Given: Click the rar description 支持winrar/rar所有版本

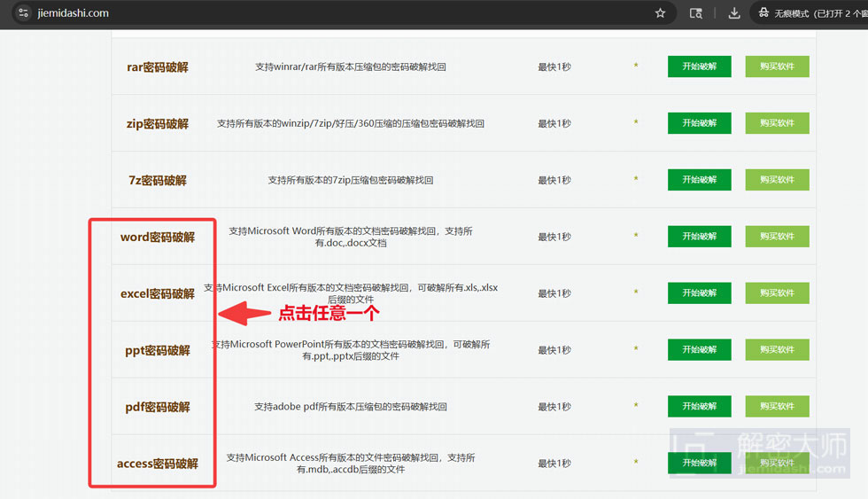Looking at the screenshot, I should click(351, 67).
